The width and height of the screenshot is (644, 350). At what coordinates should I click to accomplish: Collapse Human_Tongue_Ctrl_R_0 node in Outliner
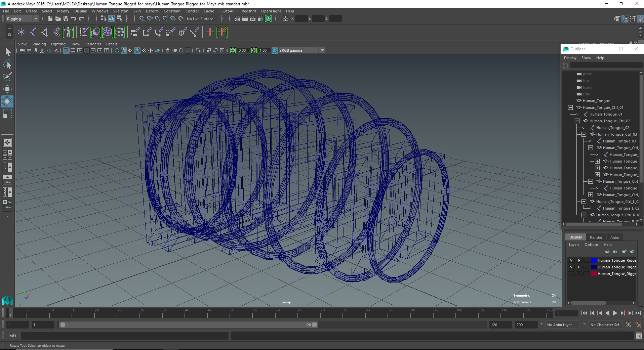(584, 215)
